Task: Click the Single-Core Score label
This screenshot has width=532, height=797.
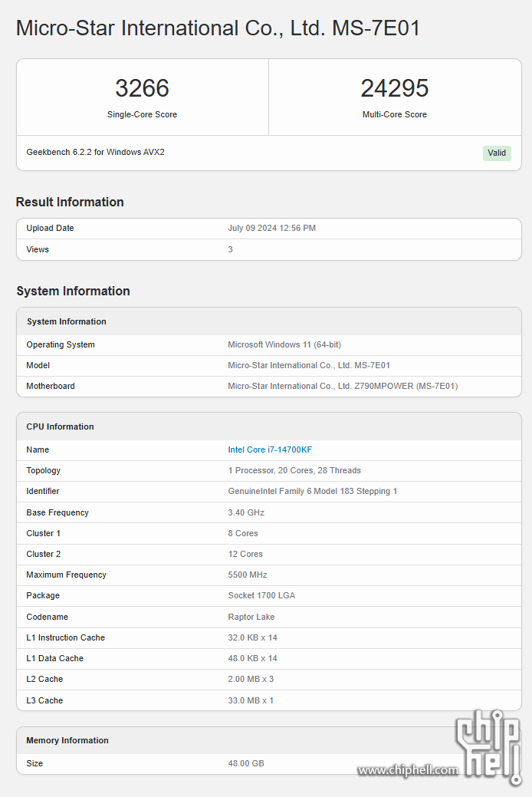Action: 143,114
